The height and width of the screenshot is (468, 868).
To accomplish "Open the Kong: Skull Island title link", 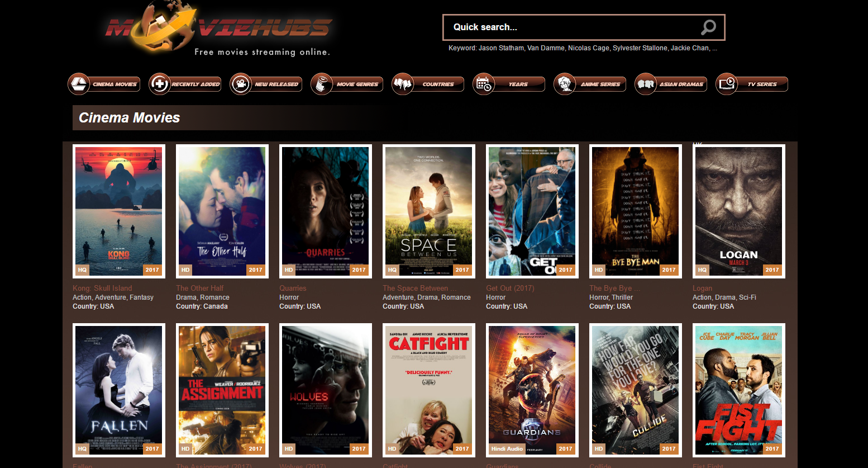I will tap(102, 288).
